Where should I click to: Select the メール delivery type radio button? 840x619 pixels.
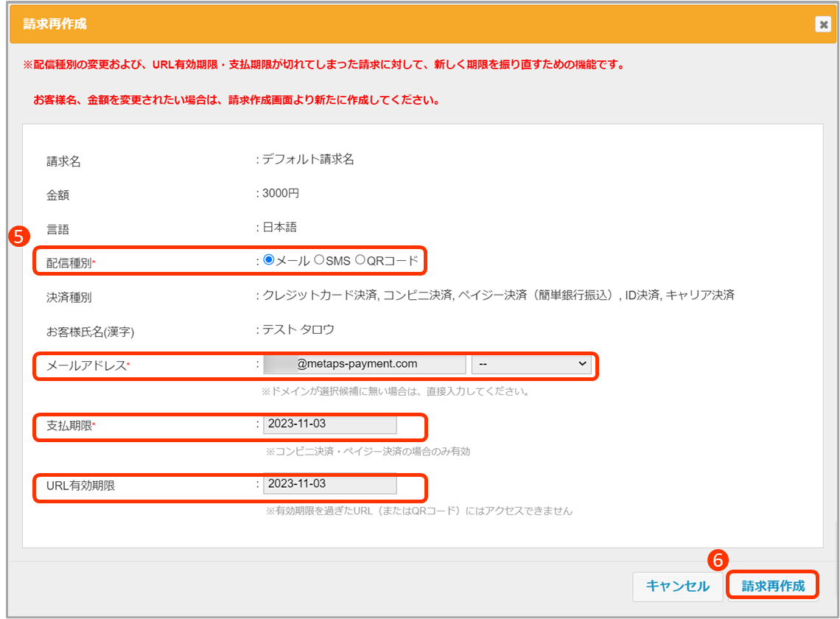click(269, 260)
